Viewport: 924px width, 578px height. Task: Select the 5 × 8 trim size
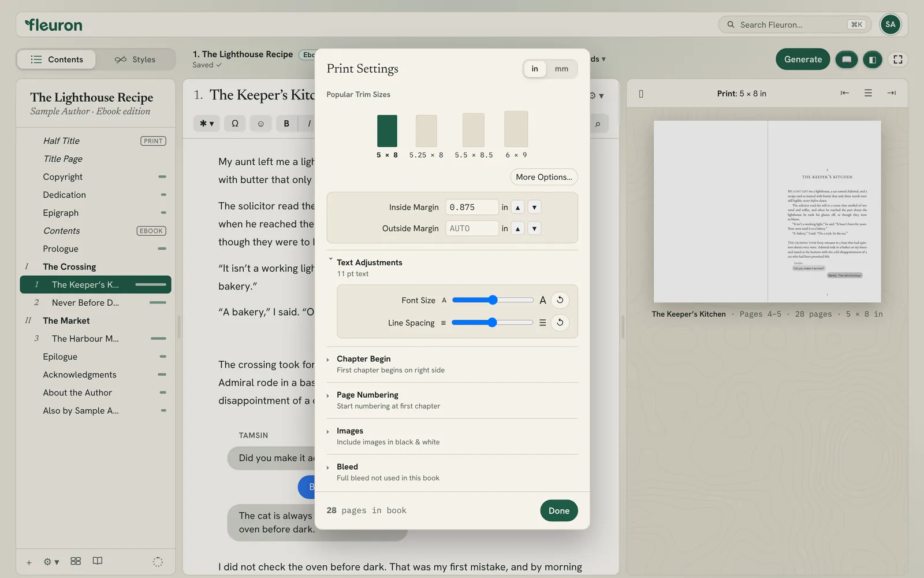(x=387, y=137)
